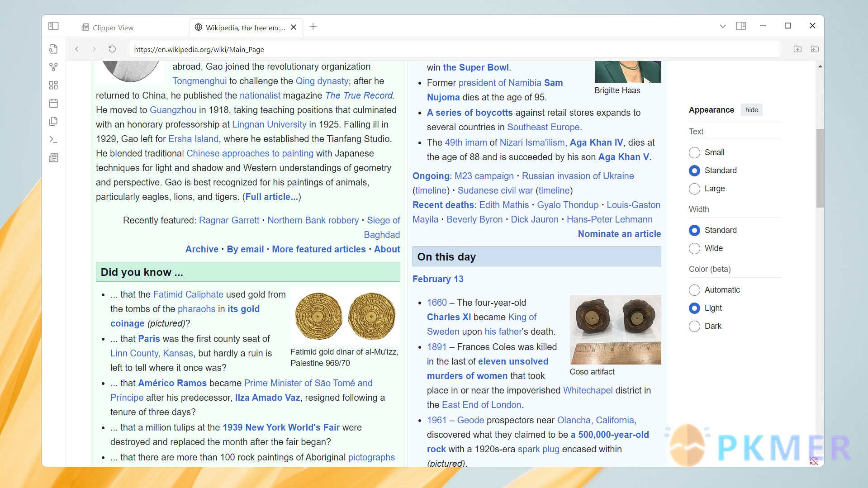Image resolution: width=868 pixels, height=488 pixels.
Task: Select Dark color mode
Action: 694,326
